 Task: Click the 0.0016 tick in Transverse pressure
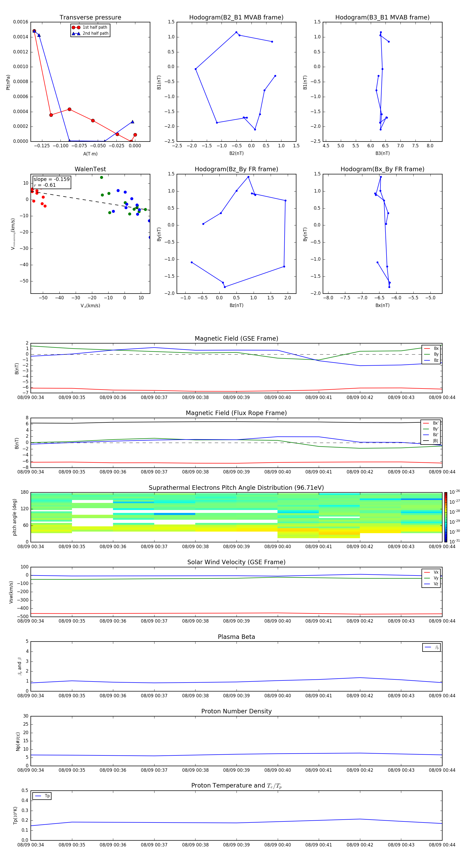coord(20,22)
